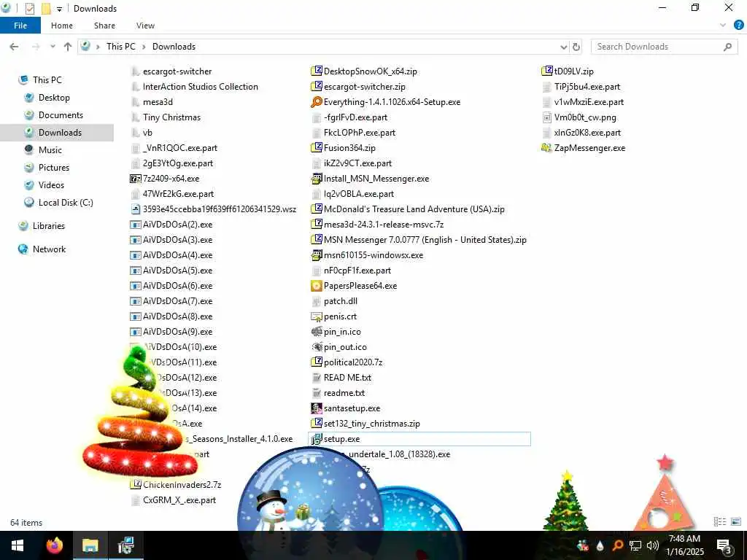Select the setup.exe installer icon
Screen dimensions: 747x560
click(x=317, y=439)
